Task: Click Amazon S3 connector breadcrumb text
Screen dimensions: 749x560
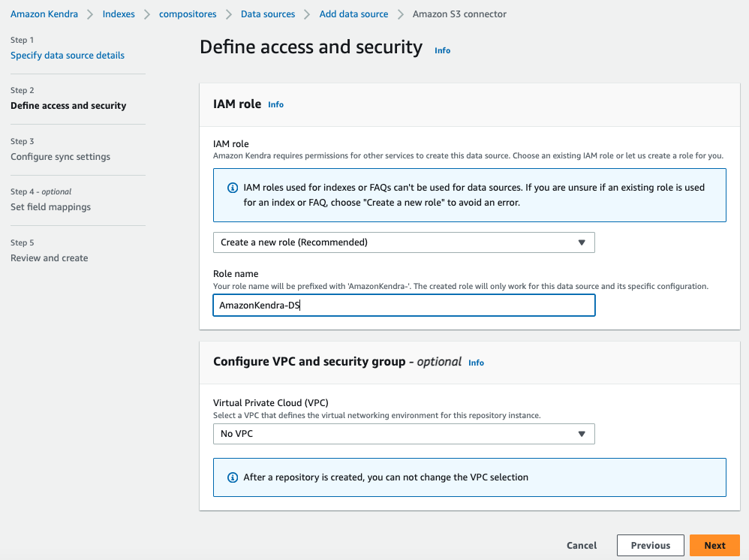Action: tap(459, 14)
